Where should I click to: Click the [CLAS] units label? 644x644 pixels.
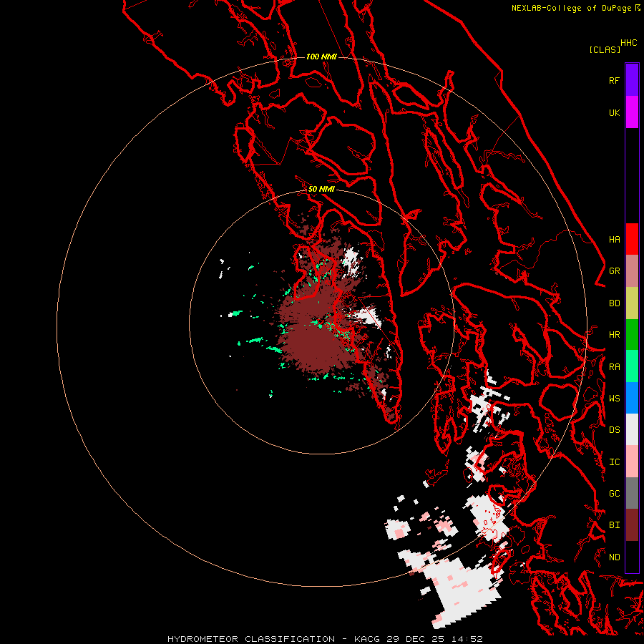pyautogui.click(x=605, y=49)
